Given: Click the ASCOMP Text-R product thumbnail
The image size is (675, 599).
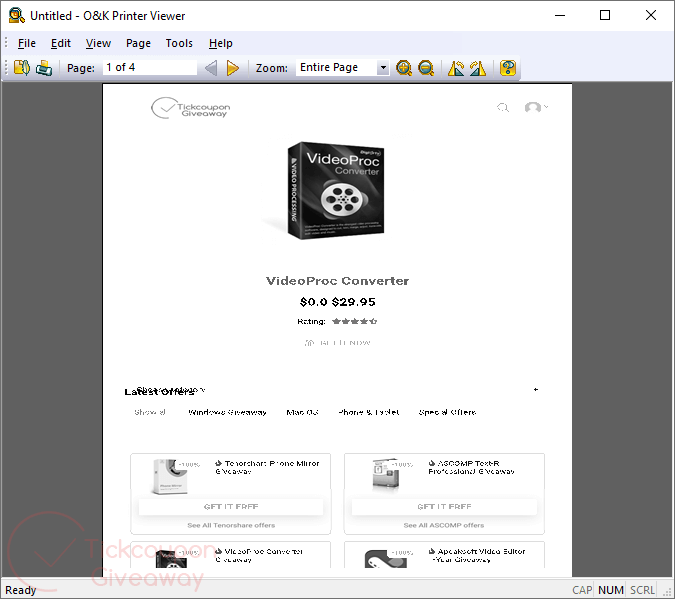Looking at the screenshot, I should pyautogui.click(x=386, y=474).
